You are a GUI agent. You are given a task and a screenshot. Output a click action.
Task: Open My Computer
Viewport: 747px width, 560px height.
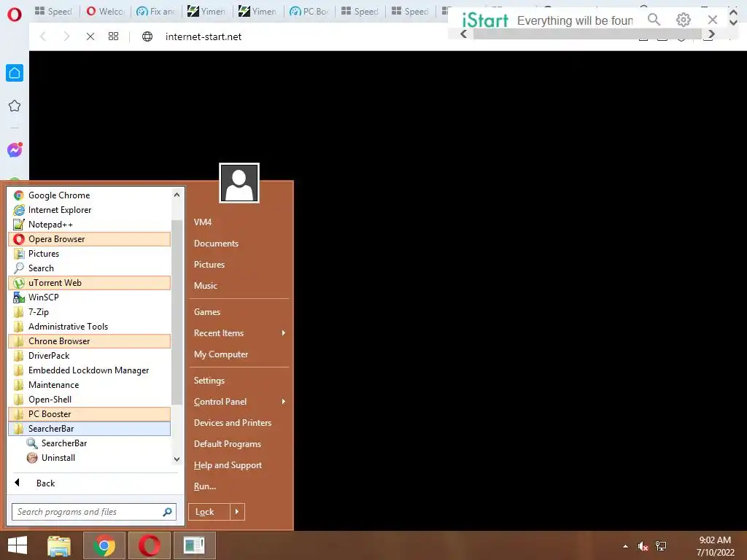(x=220, y=354)
